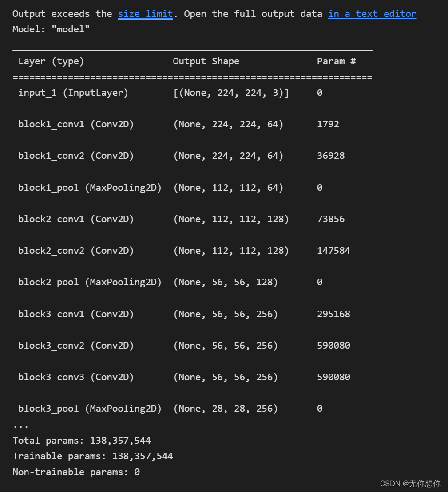Click the "Param #" column header
Image resolution: width=448 pixels, height=492 pixels.
click(x=336, y=61)
